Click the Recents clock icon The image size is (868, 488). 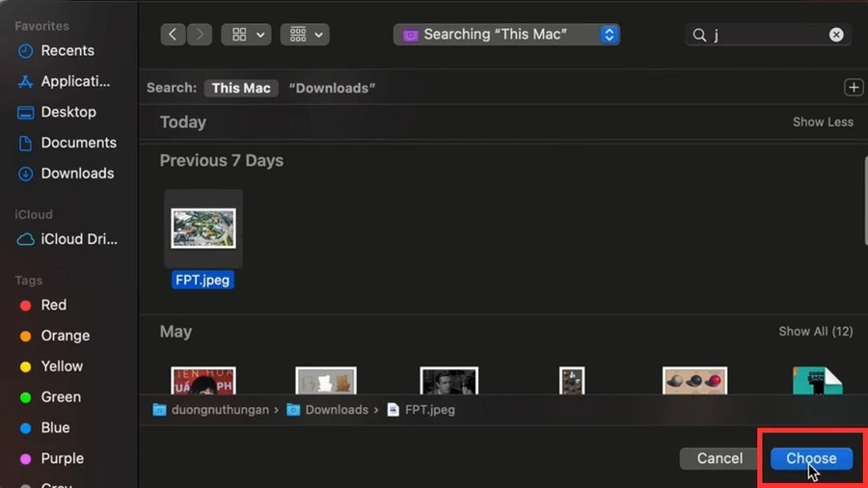(25, 51)
